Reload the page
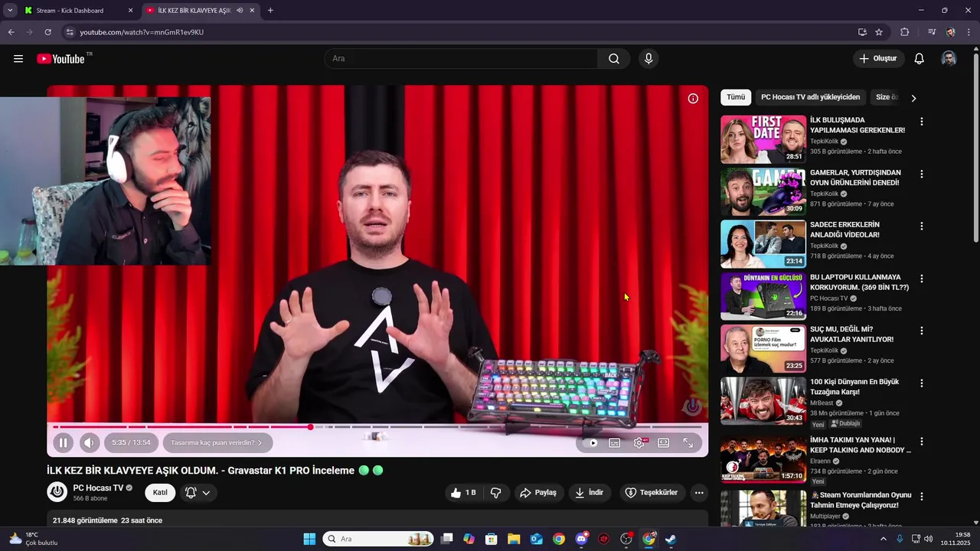Viewport: 980px width, 551px height. coord(47,32)
